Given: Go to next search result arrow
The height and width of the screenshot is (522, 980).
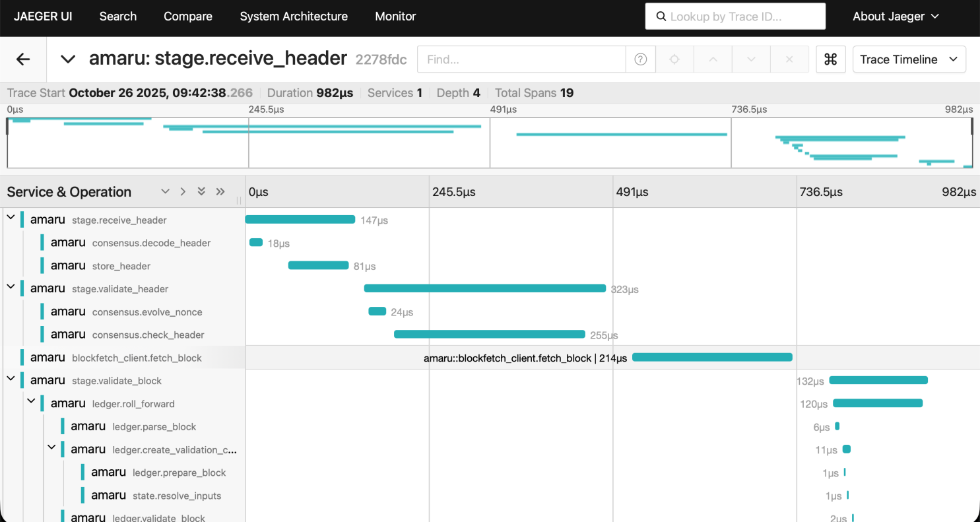Looking at the screenshot, I should (751, 59).
